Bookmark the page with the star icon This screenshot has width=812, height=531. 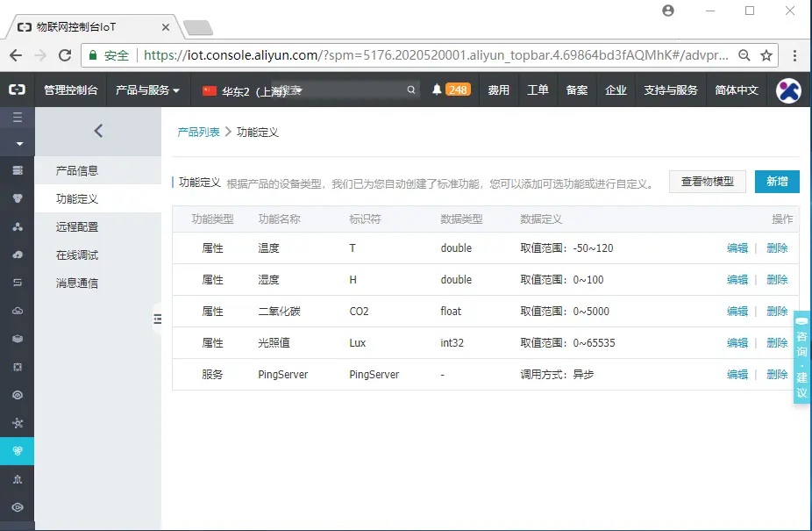coord(766,55)
